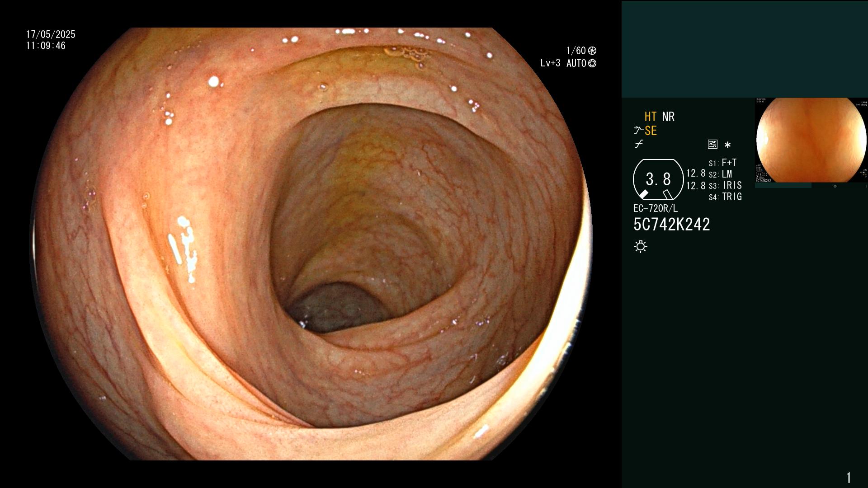868x488 pixels.
Task: Click the asterisk indicator icon
Action: point(727,145)
